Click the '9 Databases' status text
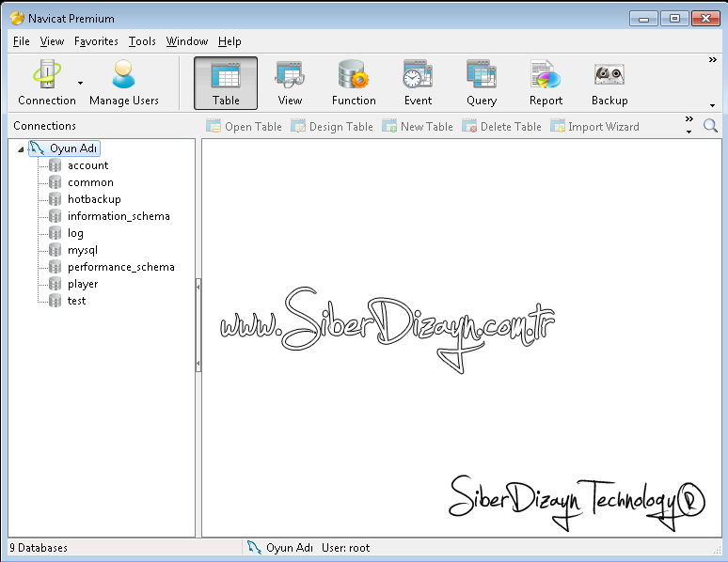728x562 pixels. point(39,548)
